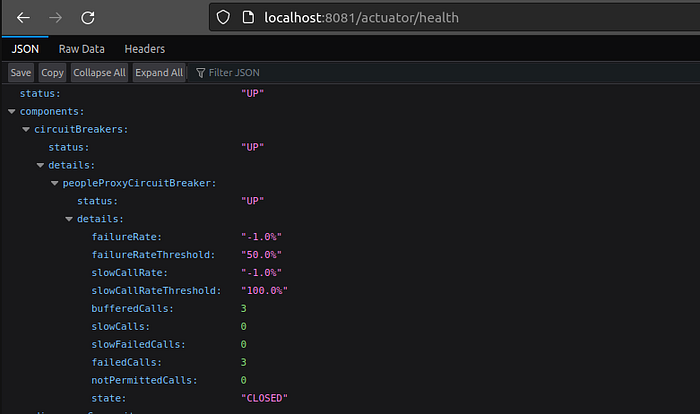
Task: Click the shield tracking protection icon
Action: [x=224, y=18]
